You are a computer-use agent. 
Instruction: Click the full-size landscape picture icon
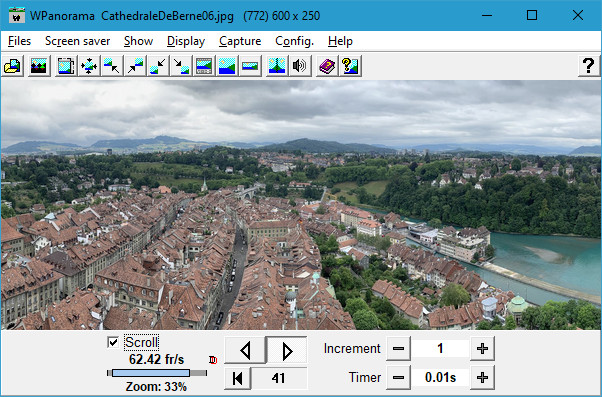[x=227, y=66]
